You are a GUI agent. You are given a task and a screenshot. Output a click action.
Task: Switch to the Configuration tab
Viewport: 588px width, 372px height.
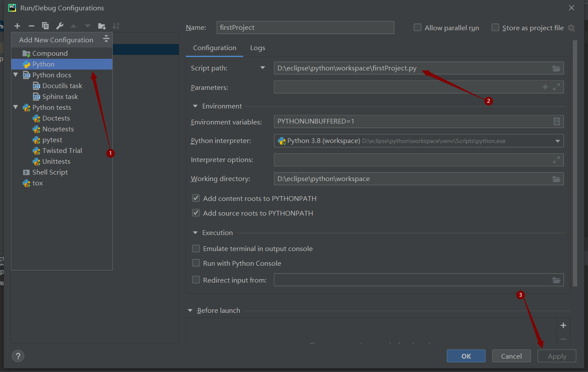[x=215, y=48]
